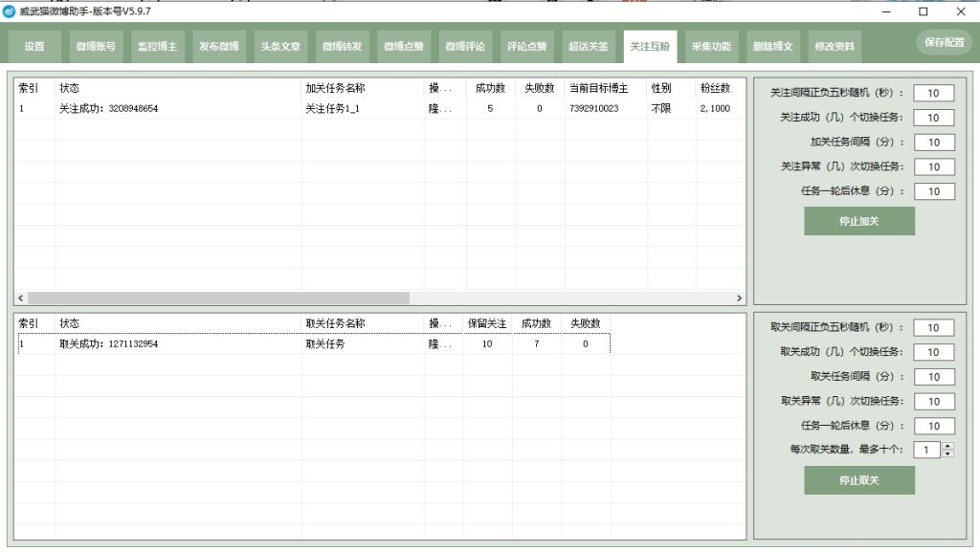Click the 停止加关 button
Screen dimensions: 980x552
[x=858, y=221]
